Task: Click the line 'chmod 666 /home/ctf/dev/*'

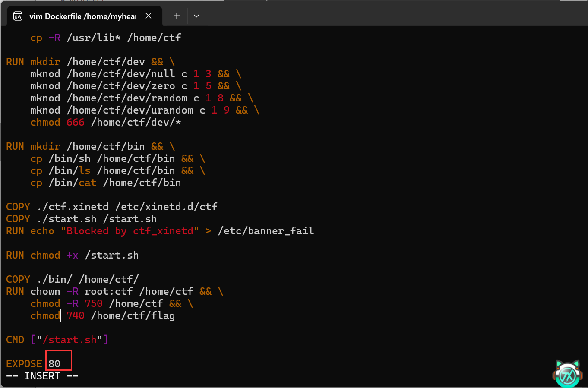Action: (x=106, y=123)
